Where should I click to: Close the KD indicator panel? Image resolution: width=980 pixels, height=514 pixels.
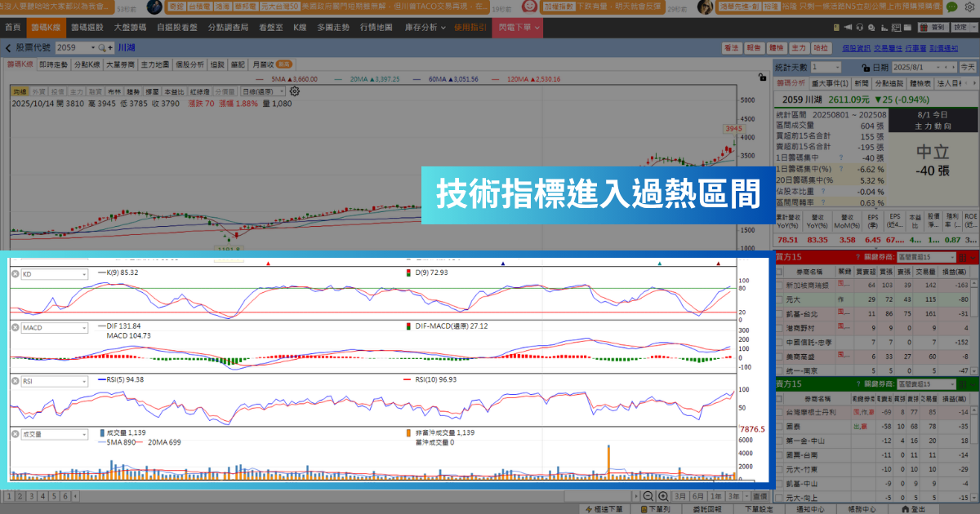[x=15, y=274]
